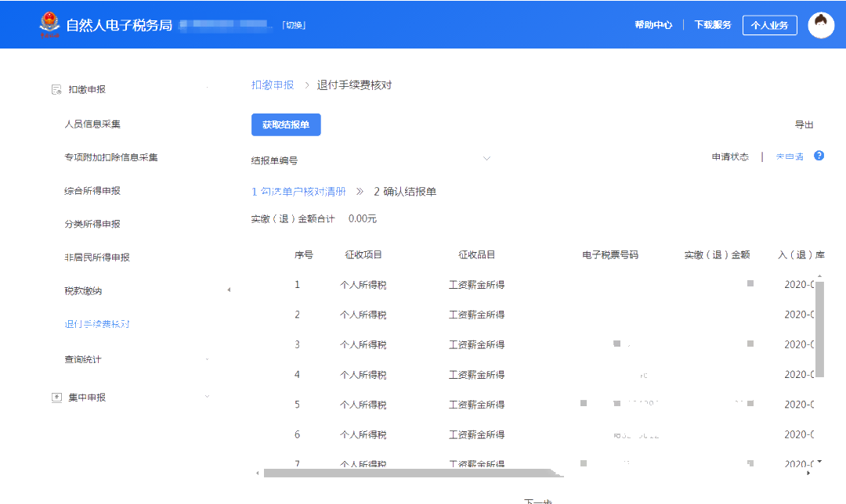Viewport: 846px width, 504px height.
Task: Open the user avatar profile menu
Action: point(821,24)
